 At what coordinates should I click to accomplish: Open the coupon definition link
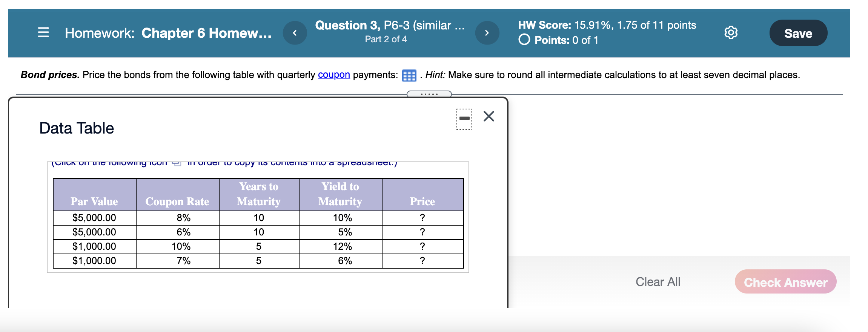coord(334,75)
